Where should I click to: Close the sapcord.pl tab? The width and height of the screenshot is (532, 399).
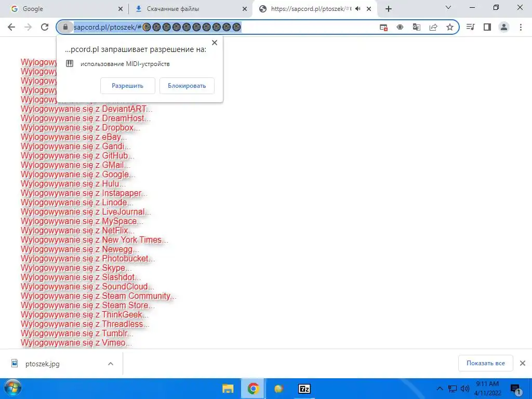click(x=369, y=9)
